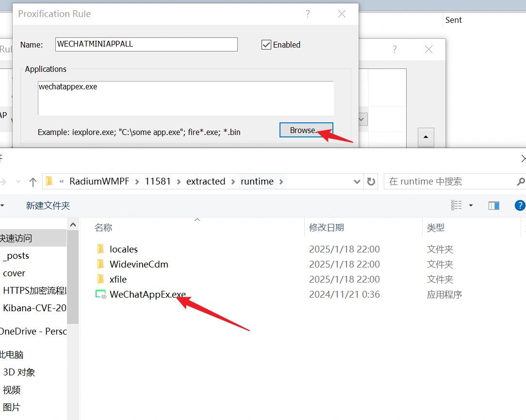Click the WeChatAppEx.exe application icon
This screenshot has width=526, height=420.
101,294
